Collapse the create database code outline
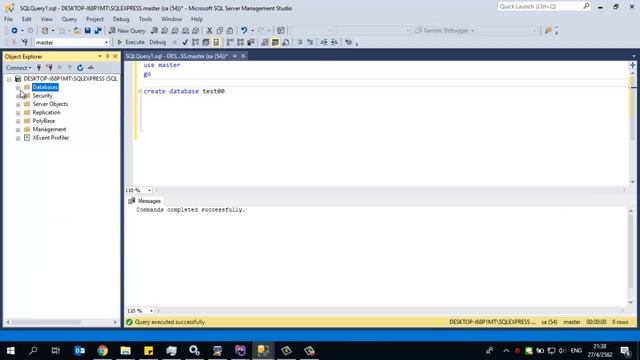This screenshot has height=360, width=640. pyautogui.click(x=140, y=91)
